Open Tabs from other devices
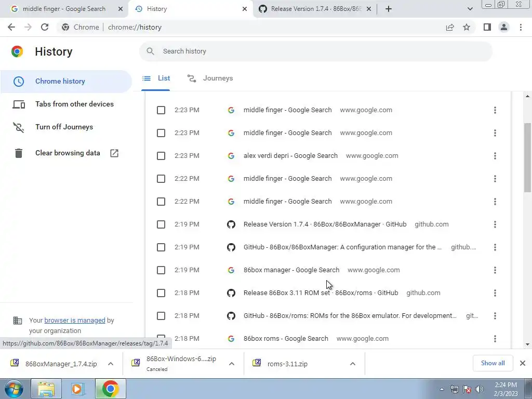The image size is (532, 399). [66, 104]
